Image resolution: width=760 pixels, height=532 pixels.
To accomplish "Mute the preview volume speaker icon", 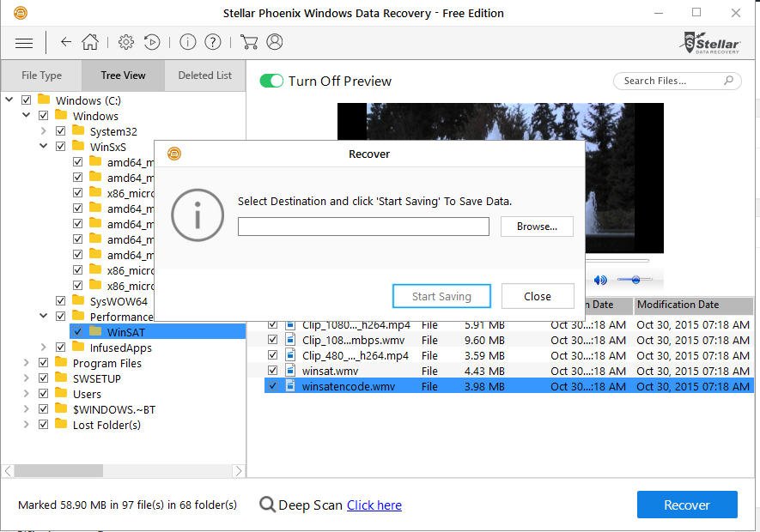I will pyautogui.click(x=600, y=280).
